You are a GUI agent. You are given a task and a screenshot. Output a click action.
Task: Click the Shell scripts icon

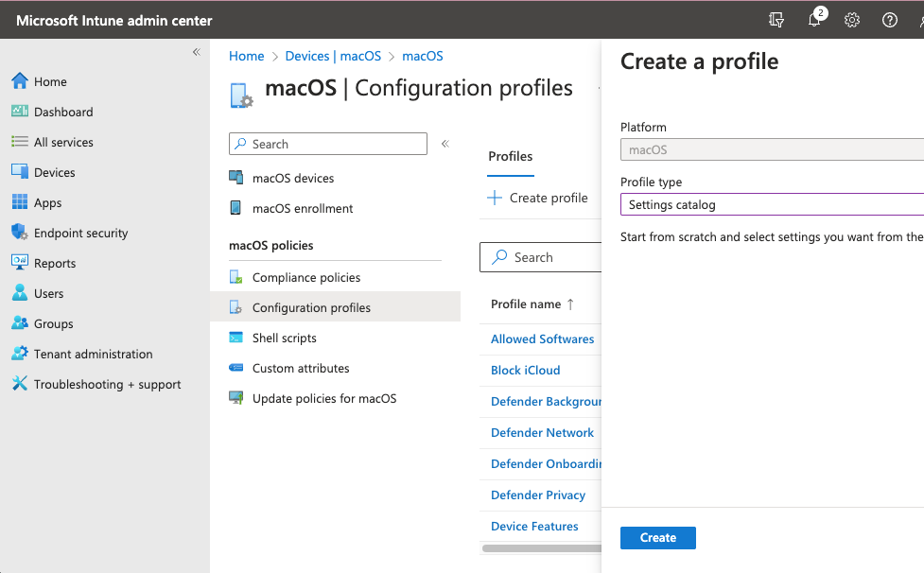(235, 338)
